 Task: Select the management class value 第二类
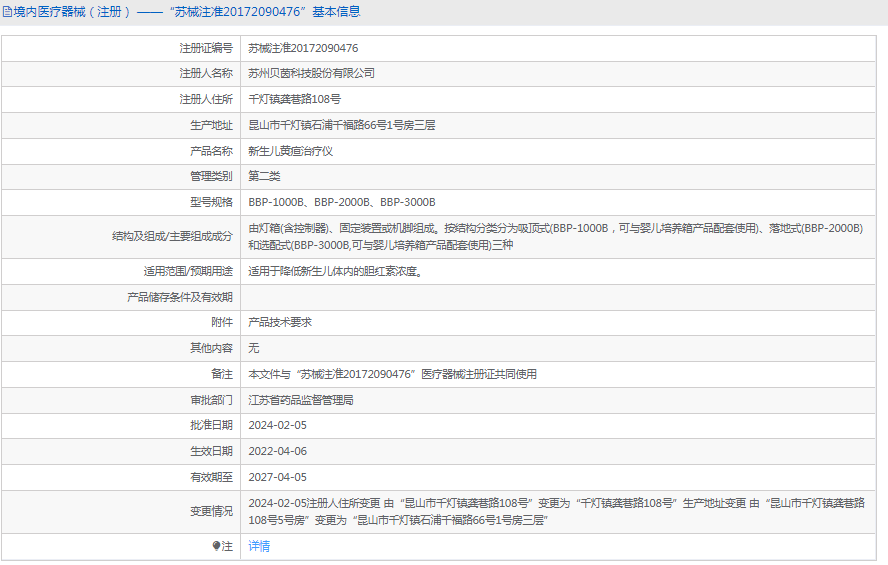(x=264, y=177)
